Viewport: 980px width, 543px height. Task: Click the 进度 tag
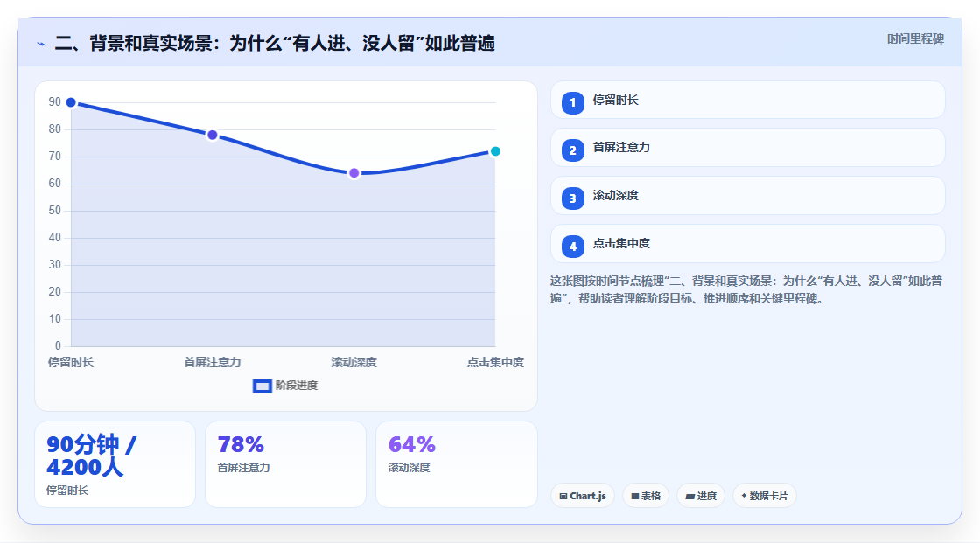pyautogui.click(x=701, y=496)
